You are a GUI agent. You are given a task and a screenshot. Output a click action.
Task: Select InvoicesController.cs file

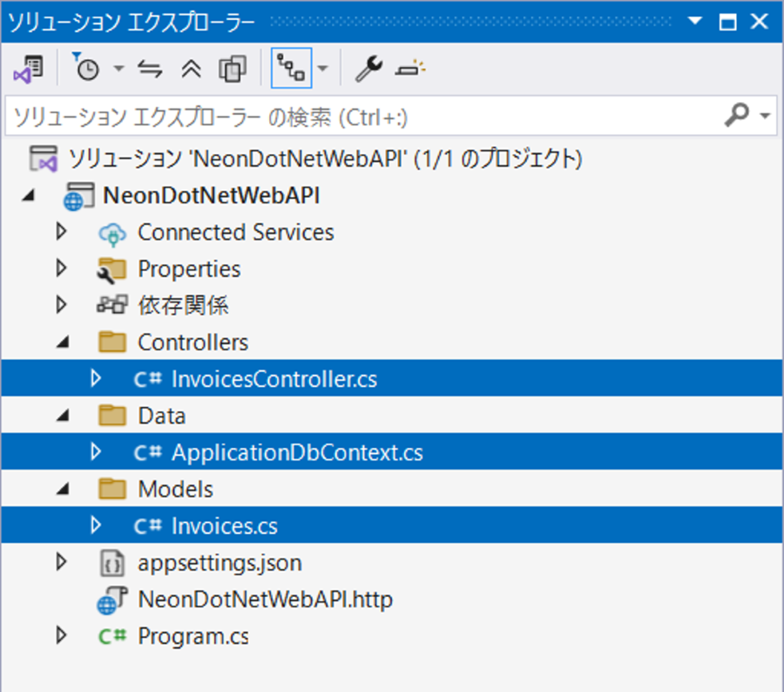pyautogui.click(x=274, y=380)
